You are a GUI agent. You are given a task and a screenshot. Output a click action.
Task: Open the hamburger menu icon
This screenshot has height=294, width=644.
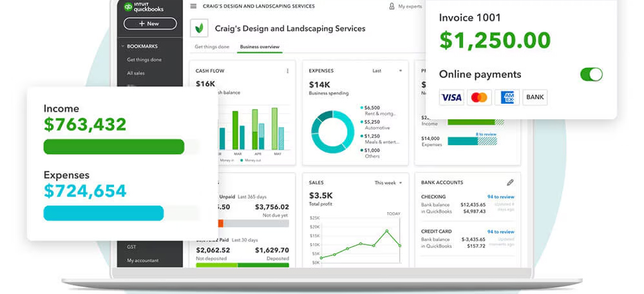click(x=193, y=6)
